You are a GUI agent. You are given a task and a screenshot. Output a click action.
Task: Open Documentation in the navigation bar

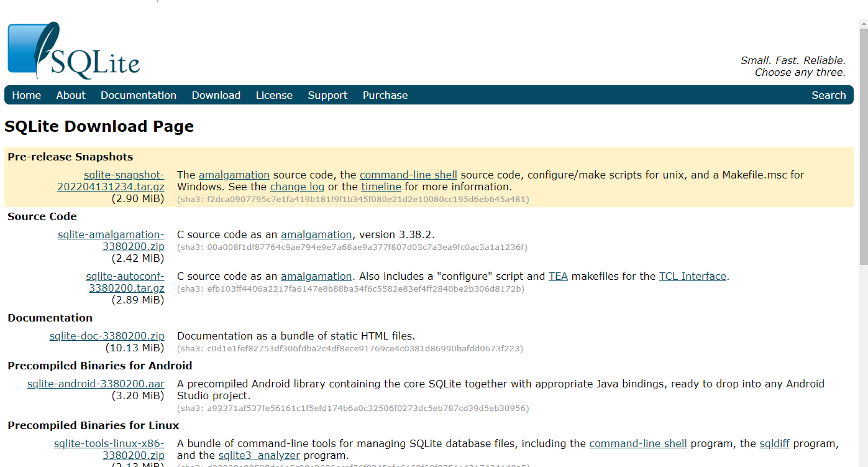[139, 95]
